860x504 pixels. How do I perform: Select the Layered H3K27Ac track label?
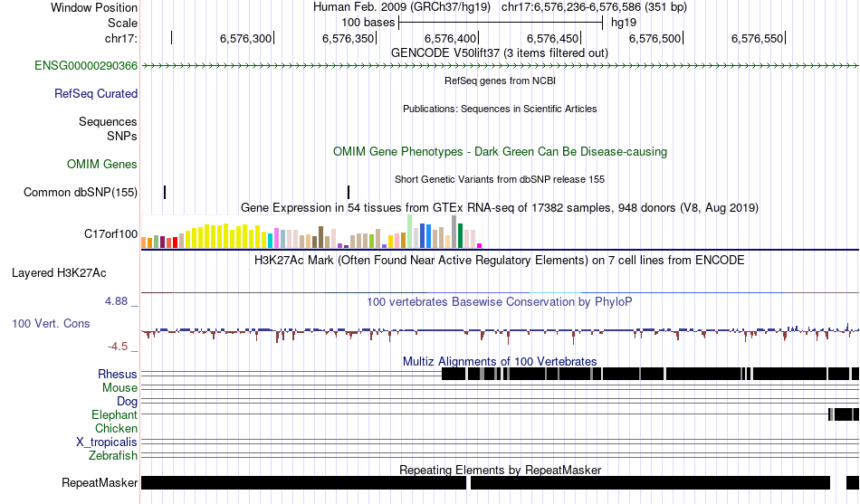(59, 273)
